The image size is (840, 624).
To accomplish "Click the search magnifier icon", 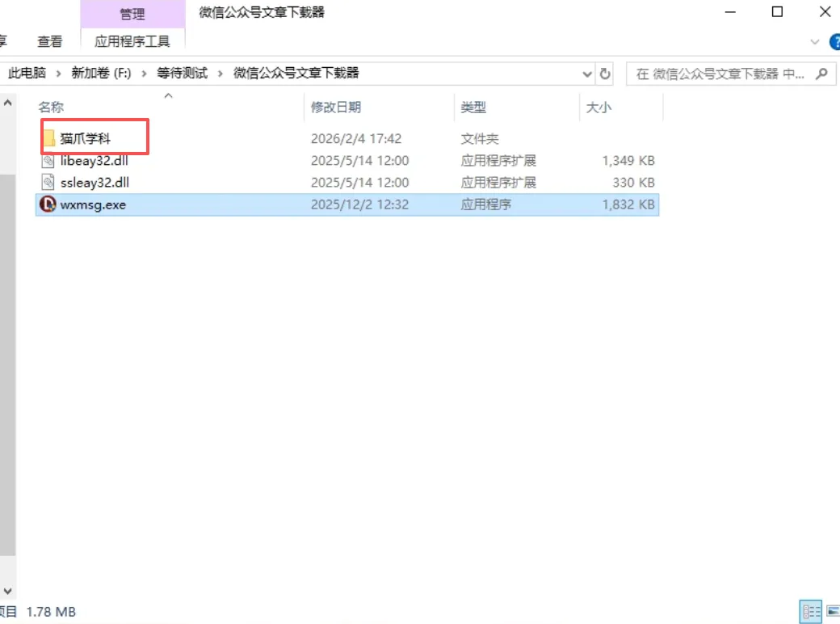I will click(x=821, y=74).
